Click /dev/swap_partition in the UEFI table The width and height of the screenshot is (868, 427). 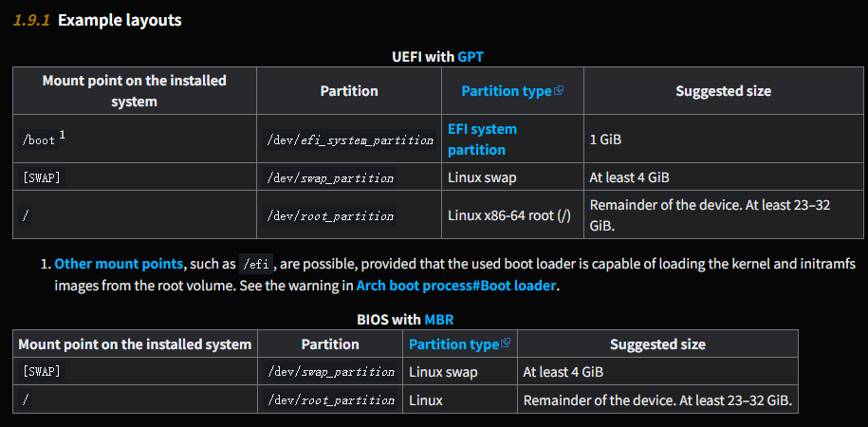330,177
